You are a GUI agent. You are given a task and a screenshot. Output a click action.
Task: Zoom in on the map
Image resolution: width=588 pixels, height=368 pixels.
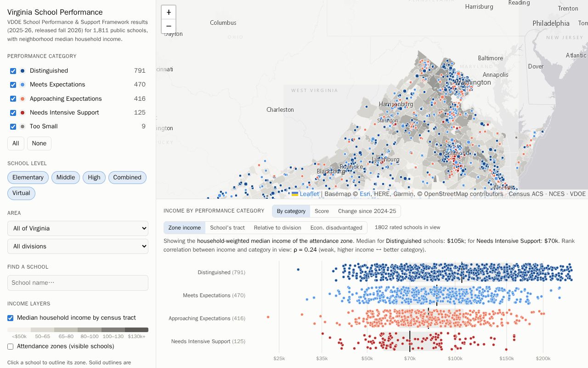tap(169, 12)
